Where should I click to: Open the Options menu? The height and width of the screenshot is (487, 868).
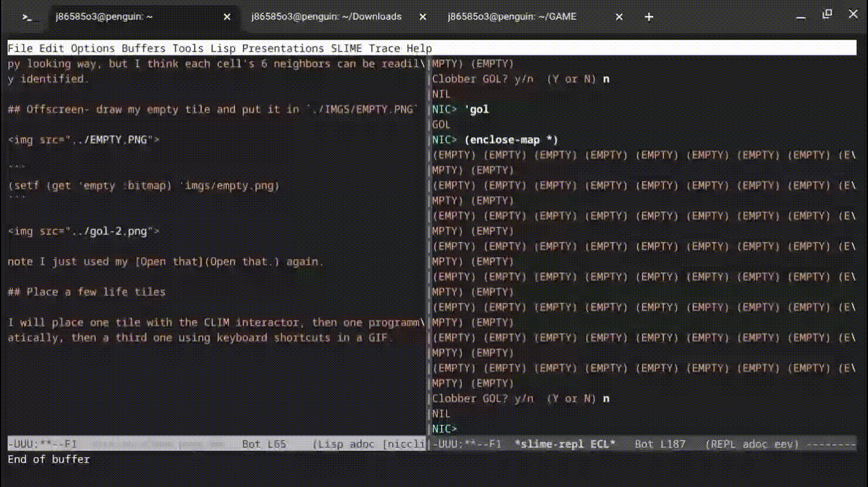click(93, 48)
